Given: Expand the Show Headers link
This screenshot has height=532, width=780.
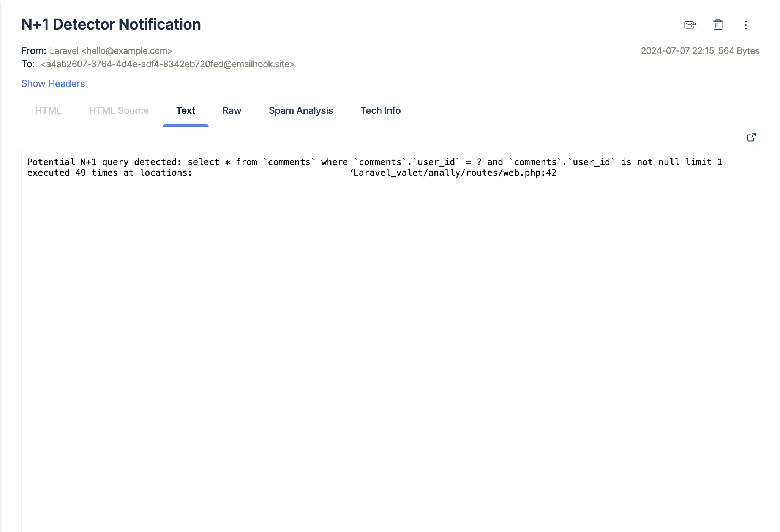Looking at the screenshot, I should [53, 83].
